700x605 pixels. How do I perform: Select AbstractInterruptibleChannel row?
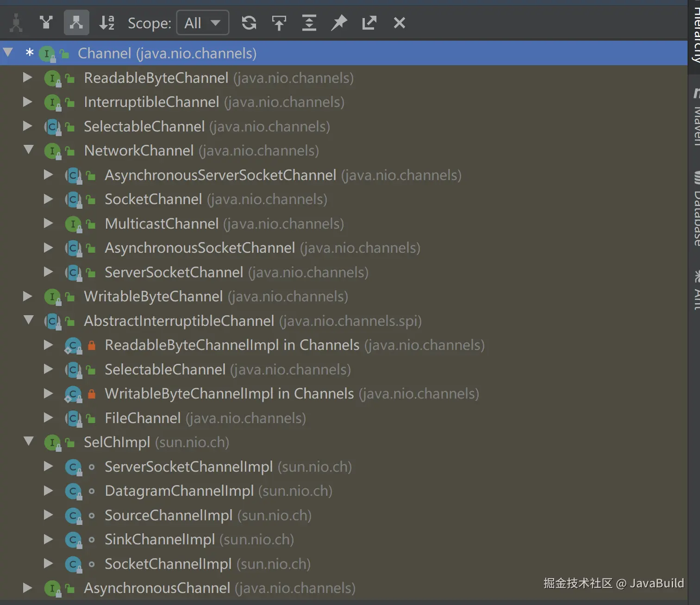[344, 321]
